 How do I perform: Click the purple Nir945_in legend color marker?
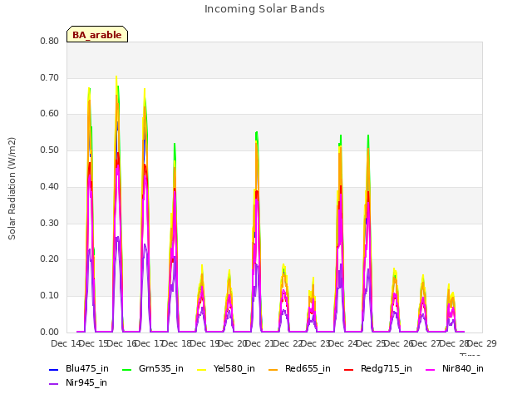point(53,384)
